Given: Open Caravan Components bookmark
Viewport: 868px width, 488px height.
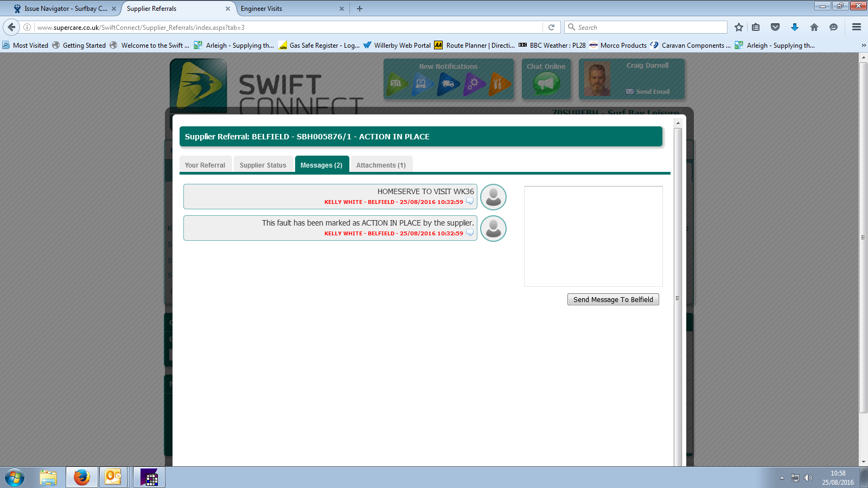Looking at the screenshot, I should click(x=691, y=46).
